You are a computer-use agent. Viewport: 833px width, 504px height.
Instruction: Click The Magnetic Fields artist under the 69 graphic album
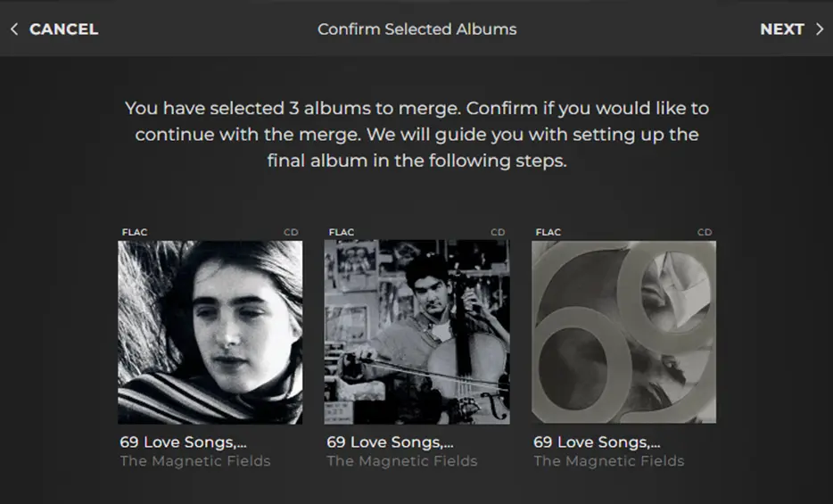pyautogui.click(x=609, y=461)
